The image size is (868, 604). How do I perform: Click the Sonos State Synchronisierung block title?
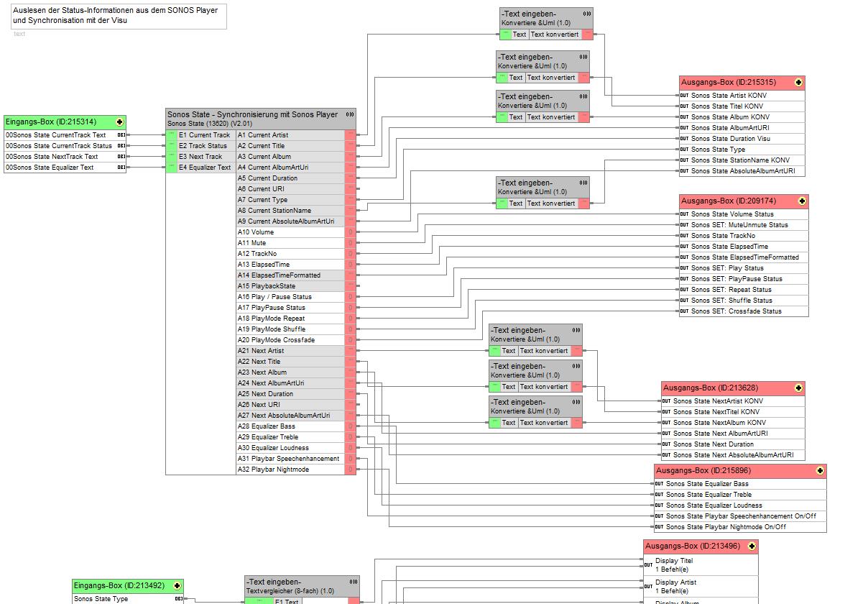coord(251,114)
